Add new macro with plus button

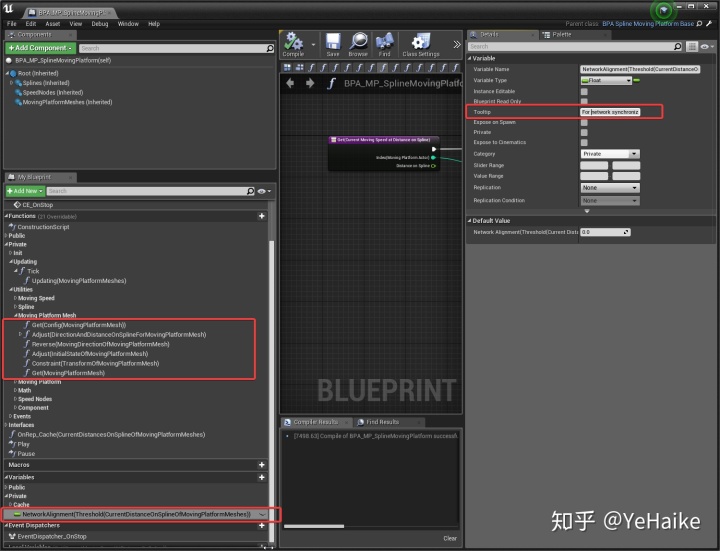click(x=262, y=465)
